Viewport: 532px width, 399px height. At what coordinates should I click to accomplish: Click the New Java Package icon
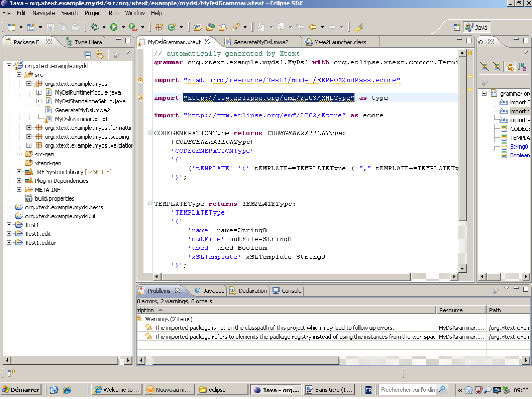159,27
